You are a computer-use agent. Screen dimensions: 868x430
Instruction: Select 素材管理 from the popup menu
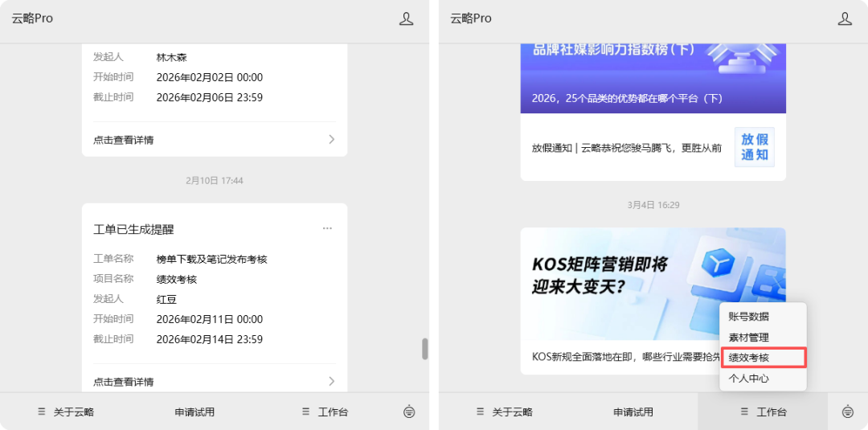coord(748,338)
